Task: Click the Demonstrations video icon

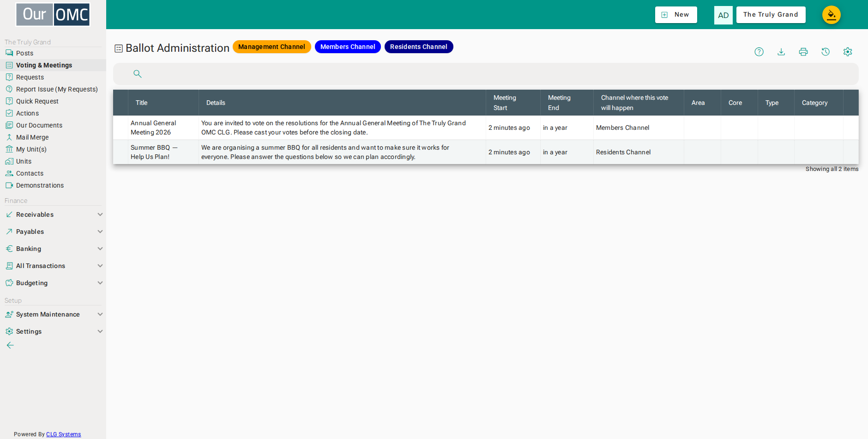Action: coord(9,185)
